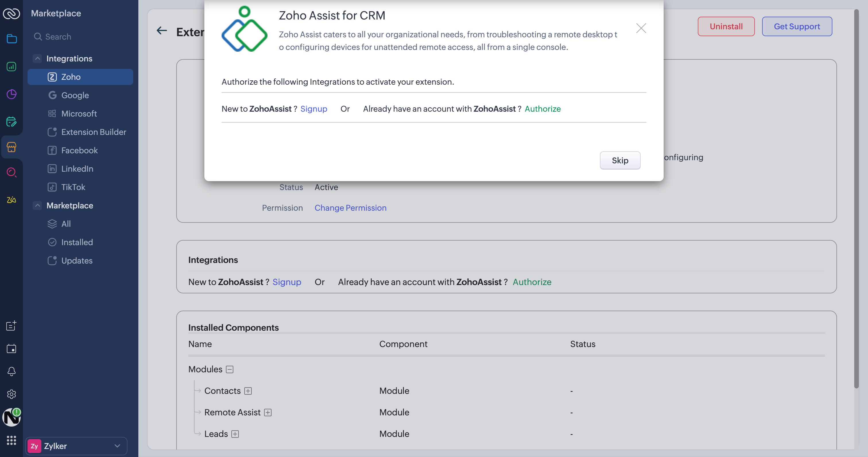
Task: Select Google in Integrations menu
Action: coord(75,95)
